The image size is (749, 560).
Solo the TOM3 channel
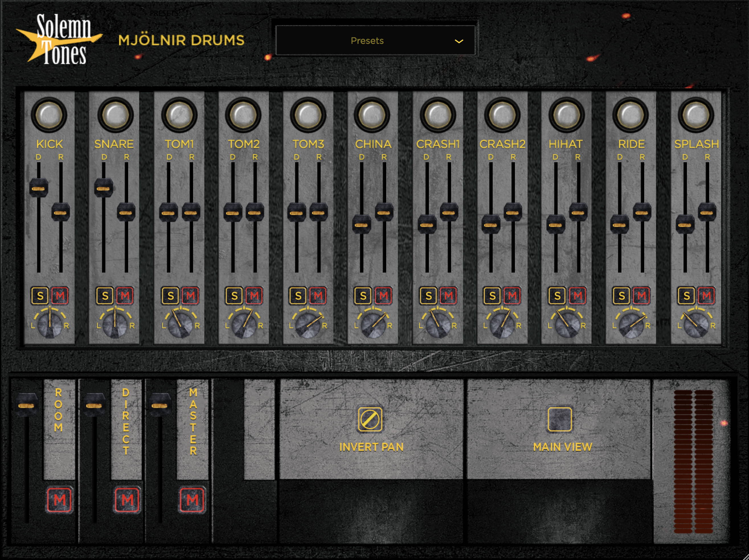click(x=298, y=296)
